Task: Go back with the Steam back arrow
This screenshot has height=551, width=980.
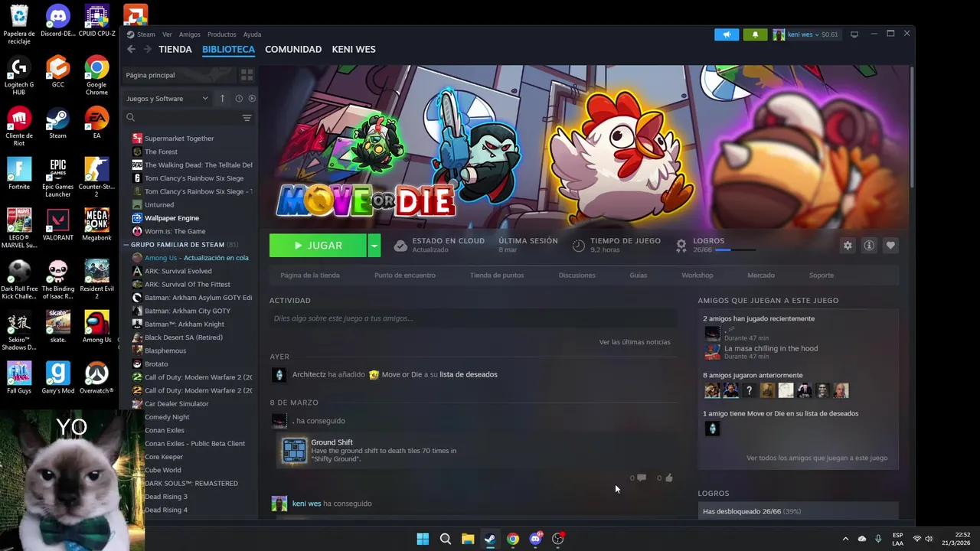Action: coord(131,49)
